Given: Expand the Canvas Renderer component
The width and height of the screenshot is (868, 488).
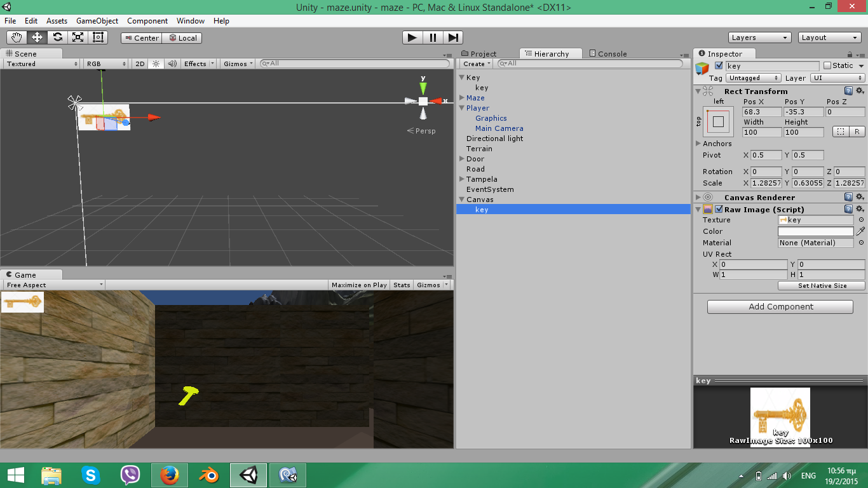Looking at the screenshot, I should click(699, 198).
